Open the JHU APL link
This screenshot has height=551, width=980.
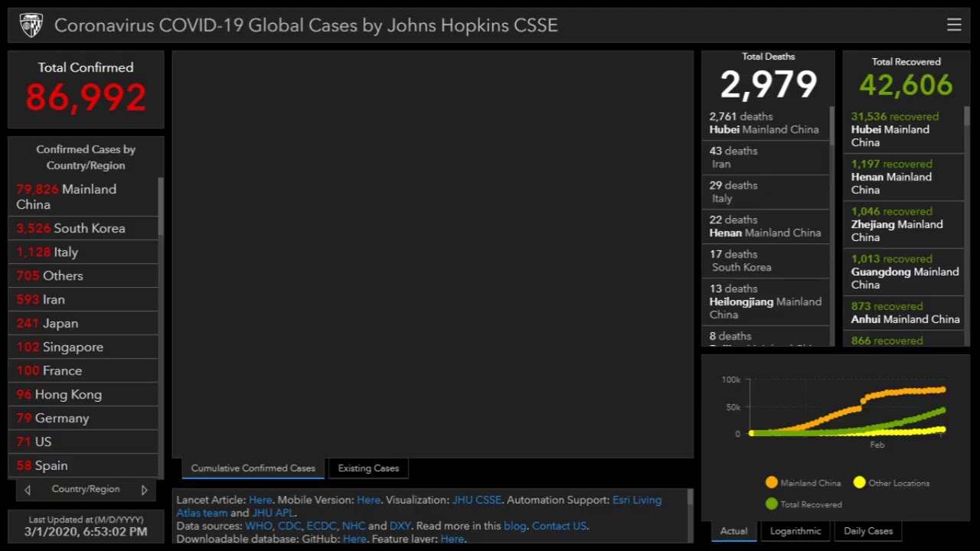tap(273, 513)
